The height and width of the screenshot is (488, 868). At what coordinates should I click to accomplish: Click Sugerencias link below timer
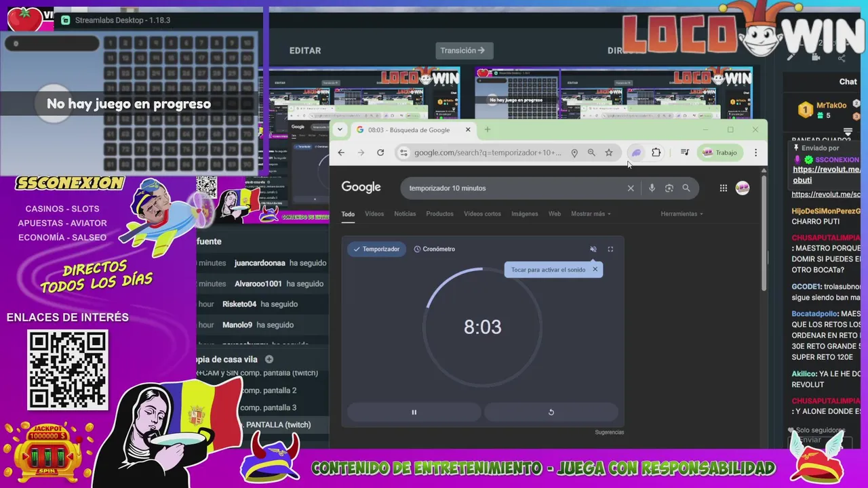point(609,432)
